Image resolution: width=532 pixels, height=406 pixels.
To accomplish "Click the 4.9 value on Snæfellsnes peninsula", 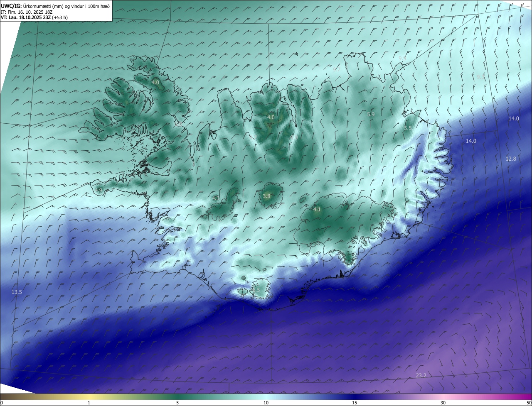I will click(x=99, y=190).
